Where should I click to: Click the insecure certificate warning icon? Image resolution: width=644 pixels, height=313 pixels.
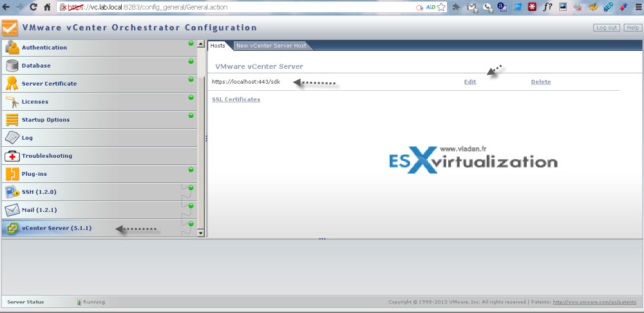64,7
